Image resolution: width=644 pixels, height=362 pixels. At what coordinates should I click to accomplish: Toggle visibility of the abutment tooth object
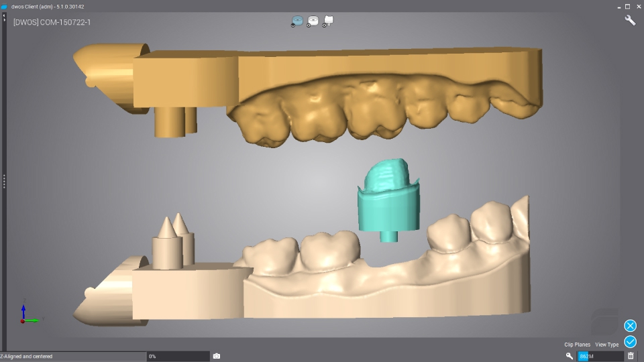click(328, 21)
